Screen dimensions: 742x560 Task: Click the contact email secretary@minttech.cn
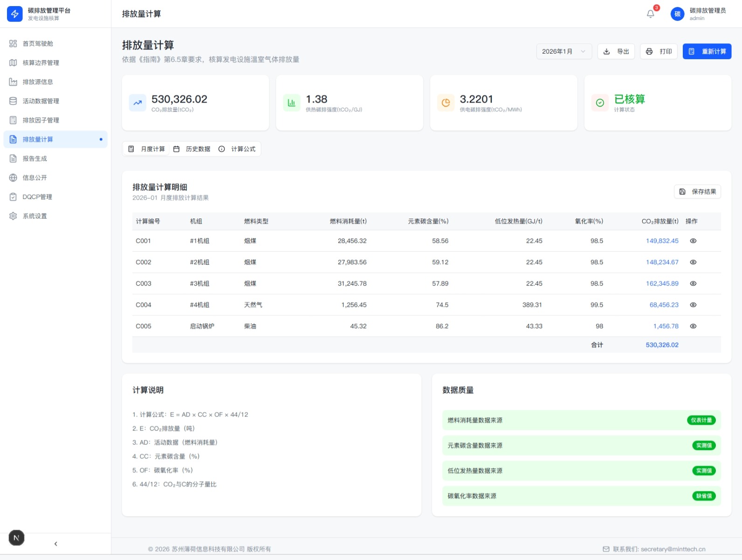click(x=673, y=549)
